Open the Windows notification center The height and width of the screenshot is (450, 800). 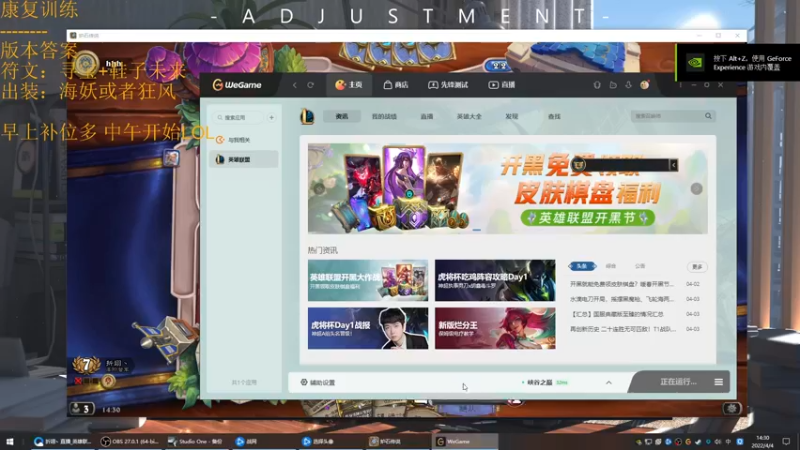[787, 441]
